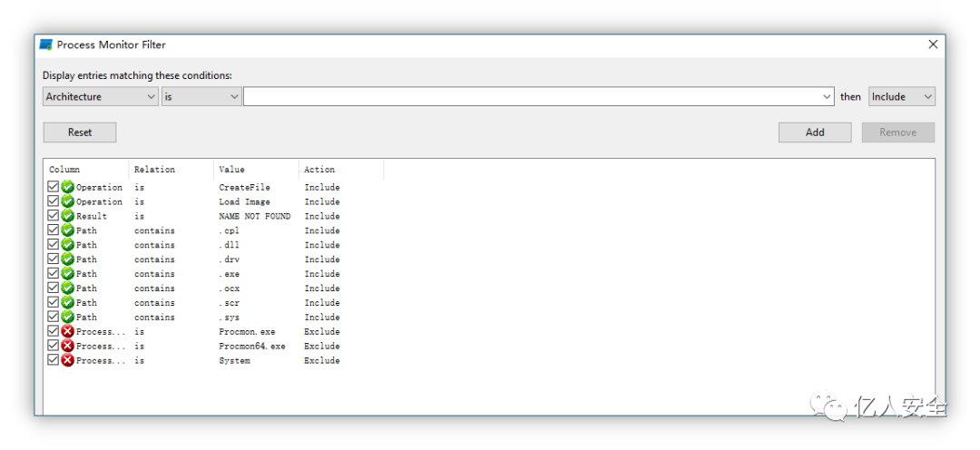Click green icon on NAME NOT FOUND row
Screen dimensions: 980x450
(67, 216)
